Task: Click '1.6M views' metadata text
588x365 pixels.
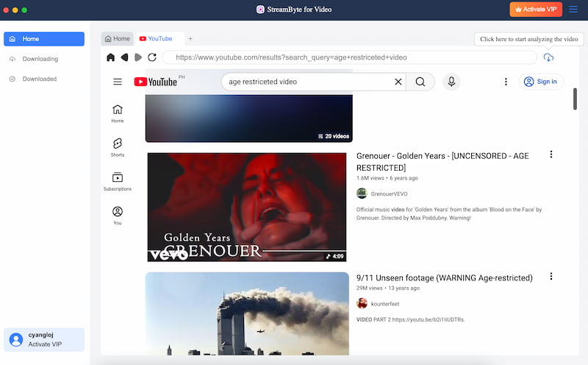Action: coord(370,178)
